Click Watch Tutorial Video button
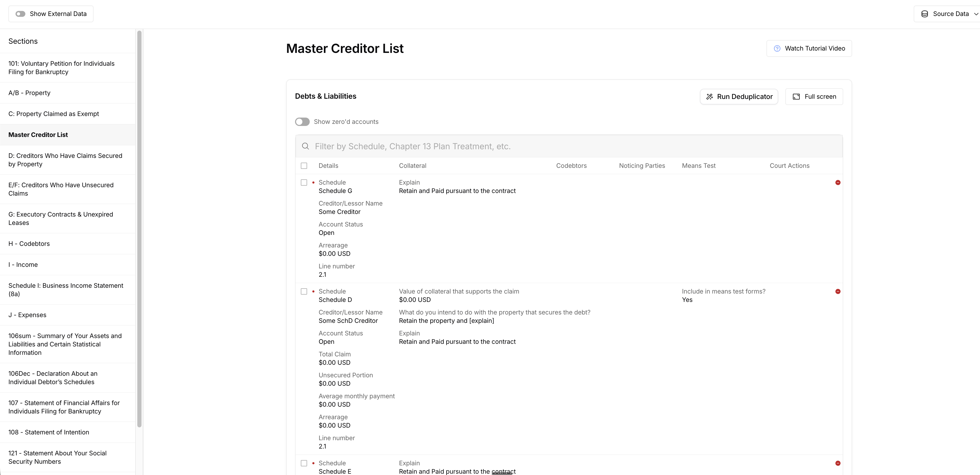This screenshot has width=980, height=475. pyautogui.click(x=809, y=48)
